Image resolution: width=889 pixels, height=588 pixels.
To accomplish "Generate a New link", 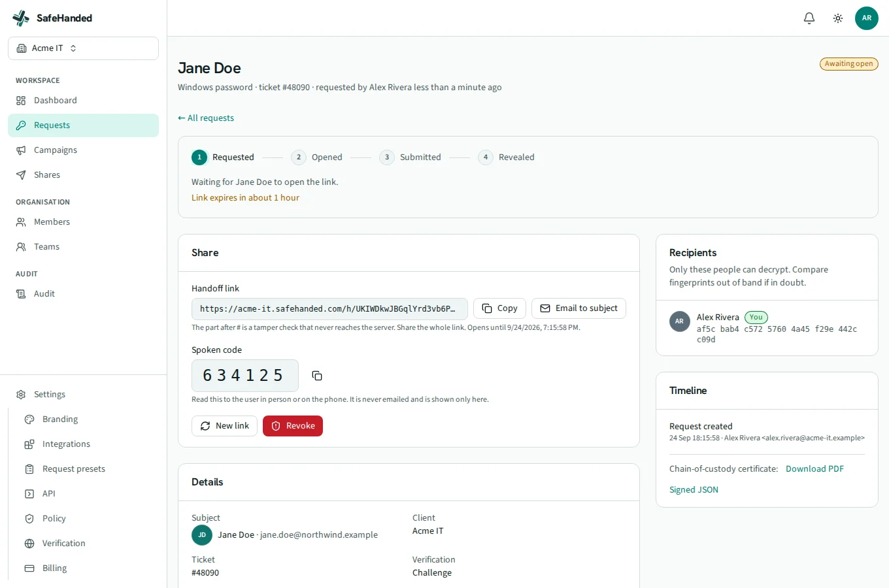I will tap(224, 426).
